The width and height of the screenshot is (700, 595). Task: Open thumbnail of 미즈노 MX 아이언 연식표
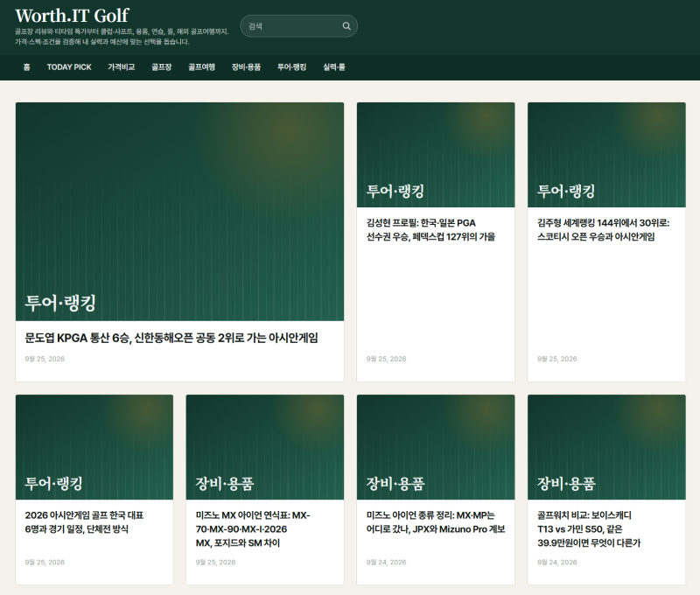pos(265,447)
